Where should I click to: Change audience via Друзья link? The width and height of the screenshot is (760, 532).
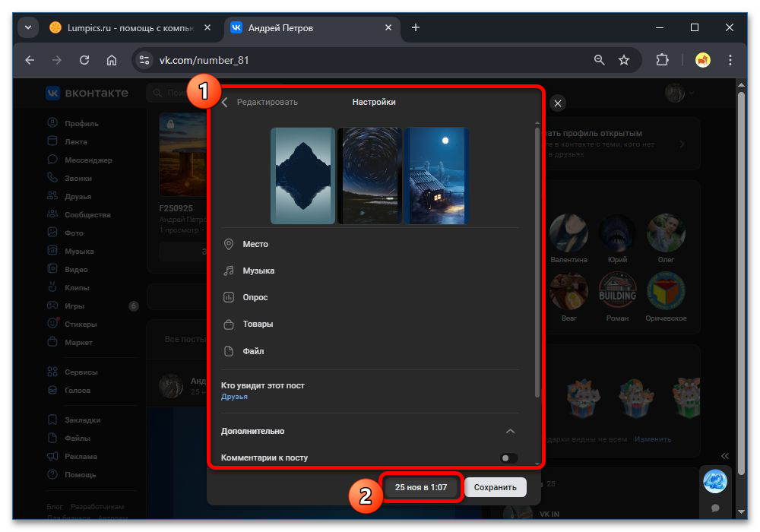(x=234, y=396)
